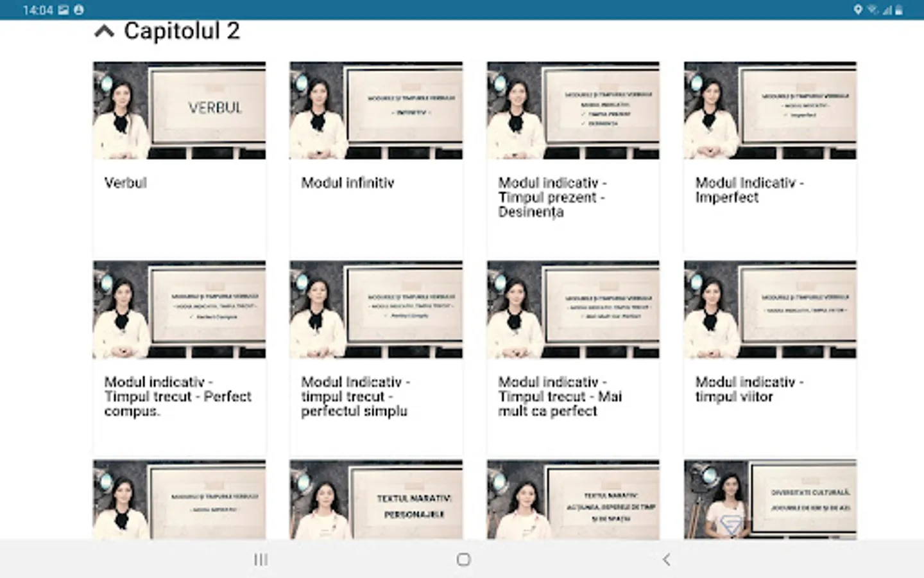Open the perfectul simplu lesson thumbnail
Viewport: 924px width, 578px height.
point(376,310)
